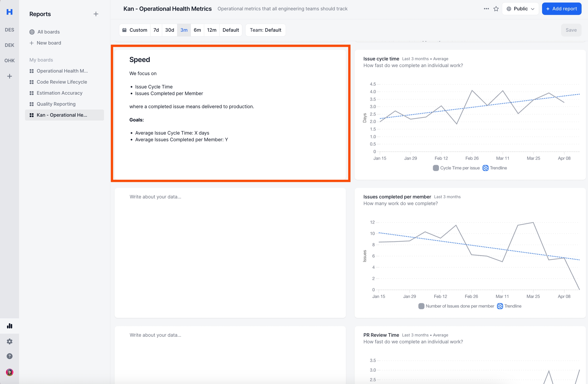Toggle Number of Issues done per member legend

pos(456,306)
